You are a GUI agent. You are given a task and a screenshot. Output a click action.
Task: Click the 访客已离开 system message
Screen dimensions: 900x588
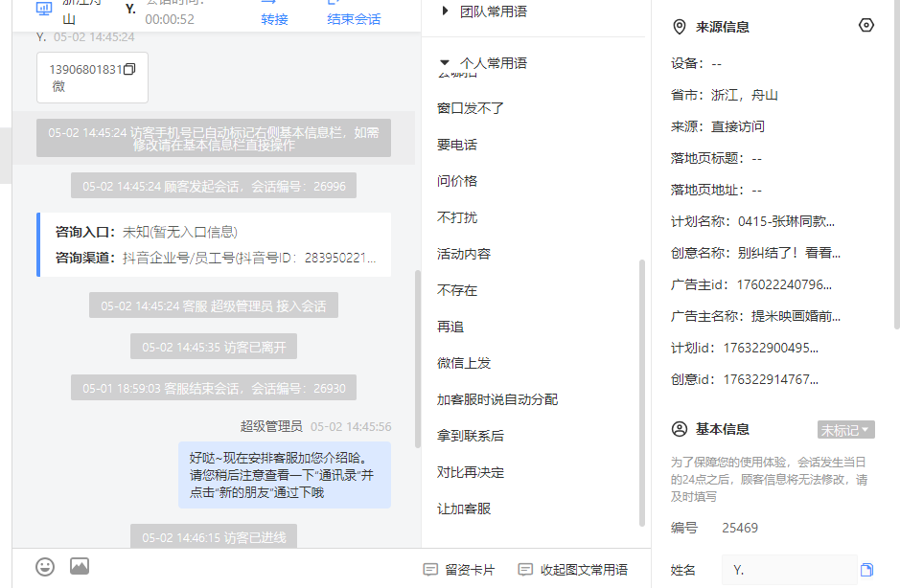(214, 347)
